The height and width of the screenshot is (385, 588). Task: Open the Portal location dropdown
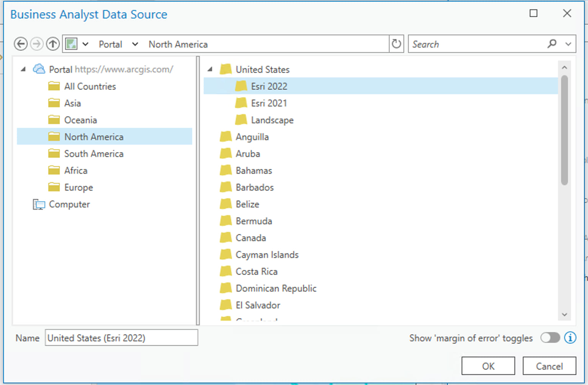click(135, 44)
